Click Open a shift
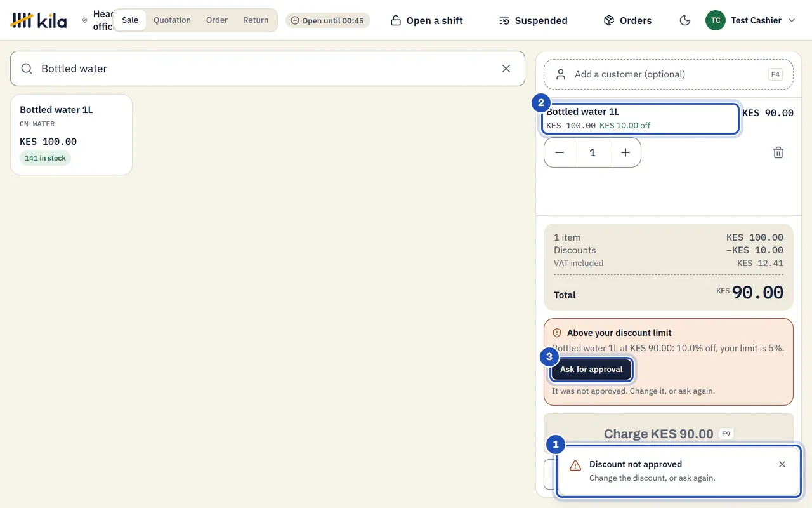The width and height of the screenshot is (812, 508). coord(426,20)
